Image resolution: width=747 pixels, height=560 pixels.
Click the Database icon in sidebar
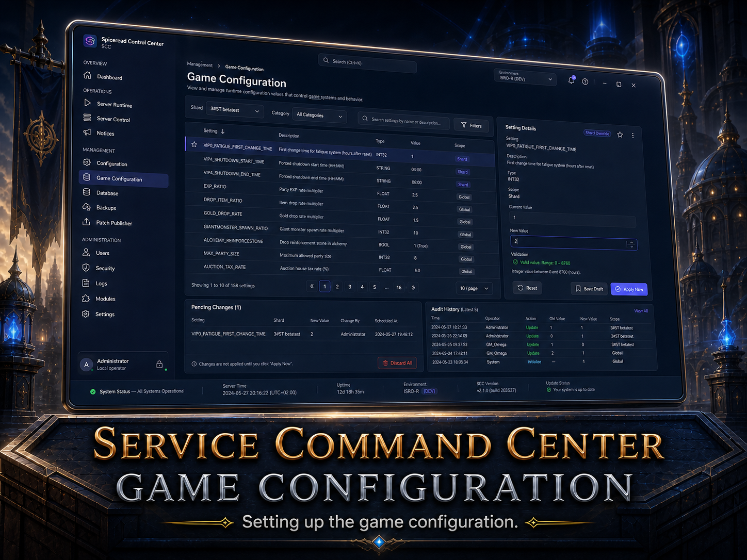click(87, 192)
